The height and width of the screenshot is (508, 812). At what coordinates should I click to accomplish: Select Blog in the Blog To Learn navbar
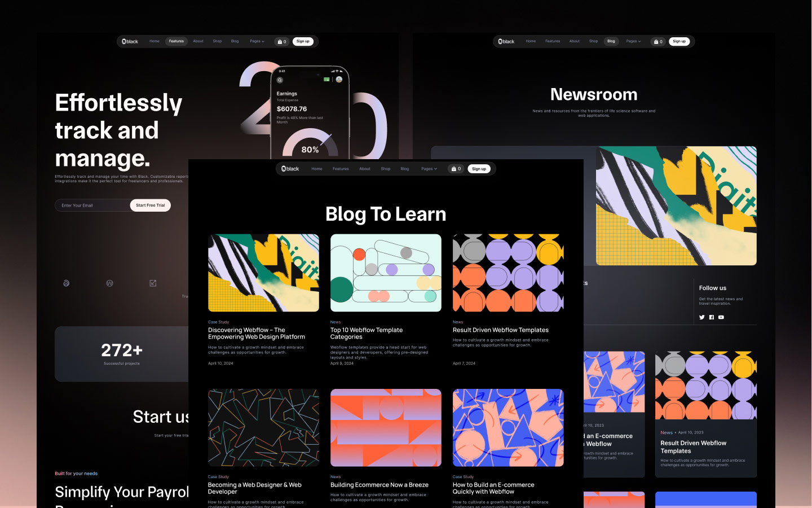coord(405,169)
